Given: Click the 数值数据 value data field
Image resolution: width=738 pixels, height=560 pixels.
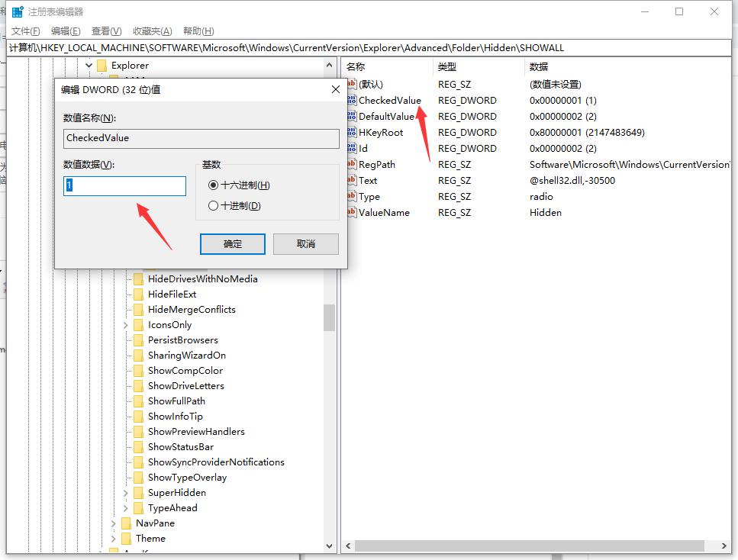Looking at the screenshot, I should click(124, 186).
